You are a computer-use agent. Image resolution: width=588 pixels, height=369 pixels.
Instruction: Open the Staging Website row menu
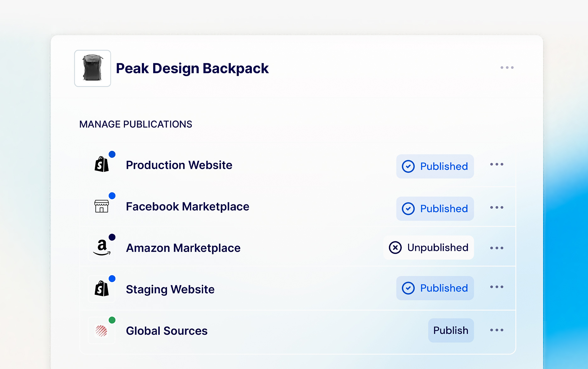click(x=496, y=287)
